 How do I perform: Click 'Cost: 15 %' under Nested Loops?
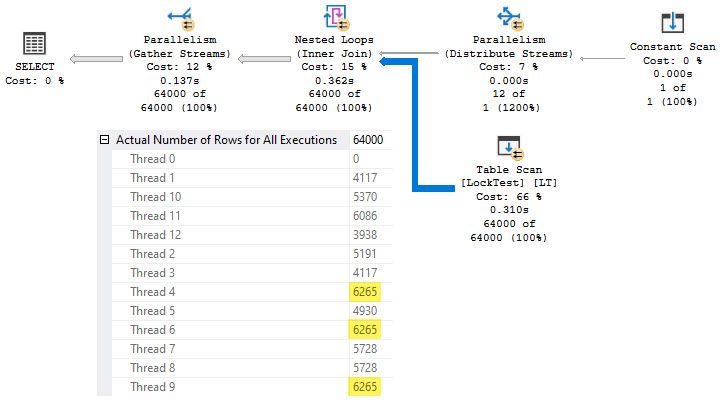(x=334, y=67)
